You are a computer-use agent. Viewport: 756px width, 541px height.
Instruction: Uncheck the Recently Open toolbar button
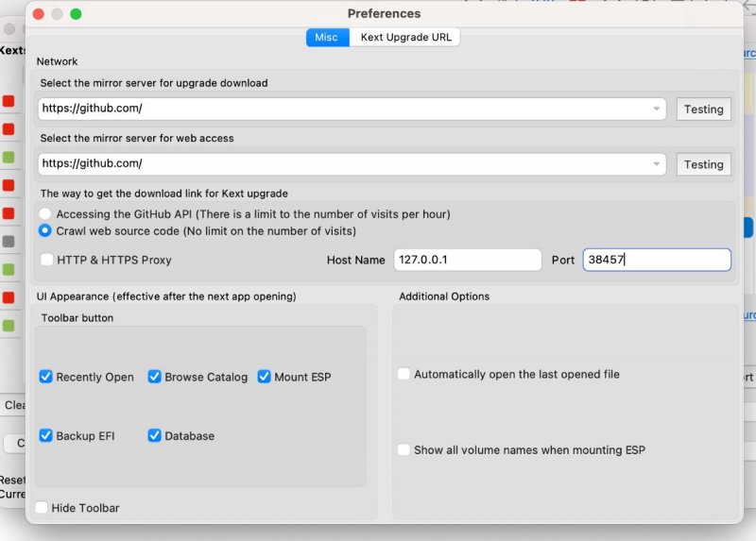click(x=46, y=377)
